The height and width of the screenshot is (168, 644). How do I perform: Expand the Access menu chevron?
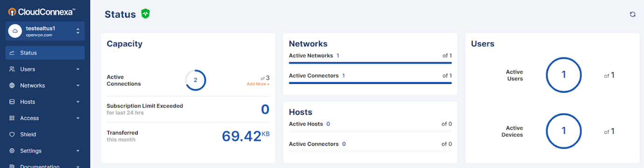point(78,118)
